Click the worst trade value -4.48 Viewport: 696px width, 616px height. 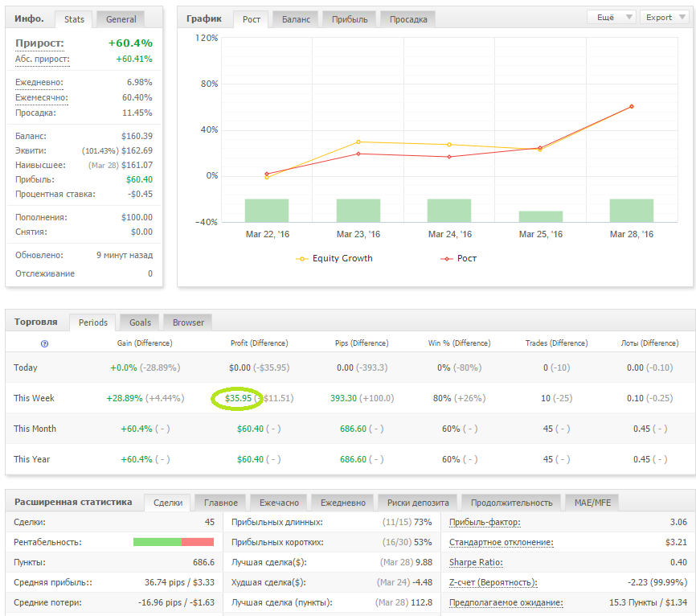(x=423, y=582)
